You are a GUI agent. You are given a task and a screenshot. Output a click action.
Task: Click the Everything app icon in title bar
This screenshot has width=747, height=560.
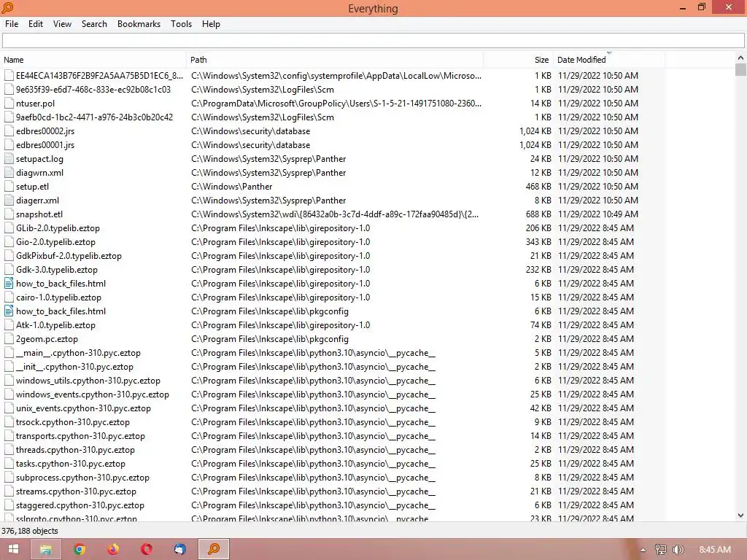7,7
